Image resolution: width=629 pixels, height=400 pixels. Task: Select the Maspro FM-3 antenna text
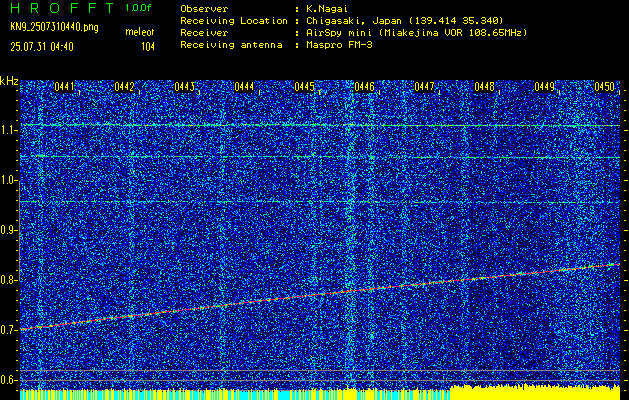click(339, 45)
